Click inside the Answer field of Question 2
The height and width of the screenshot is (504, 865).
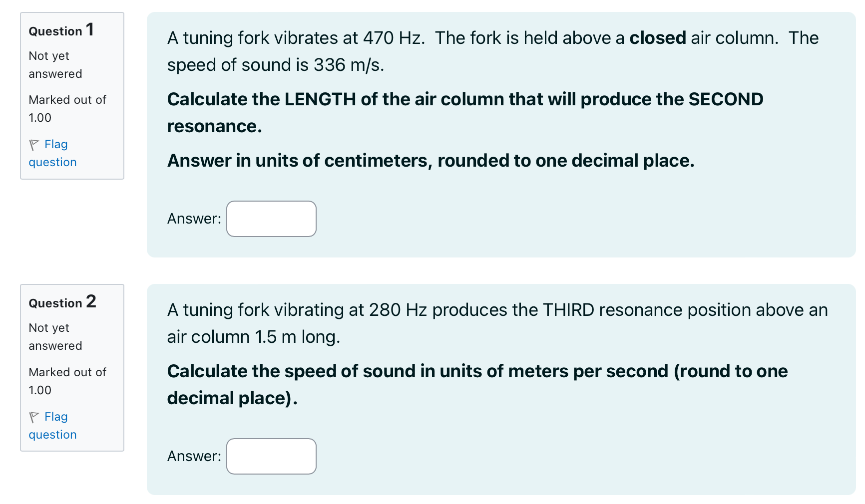click(x=271, y=456)
